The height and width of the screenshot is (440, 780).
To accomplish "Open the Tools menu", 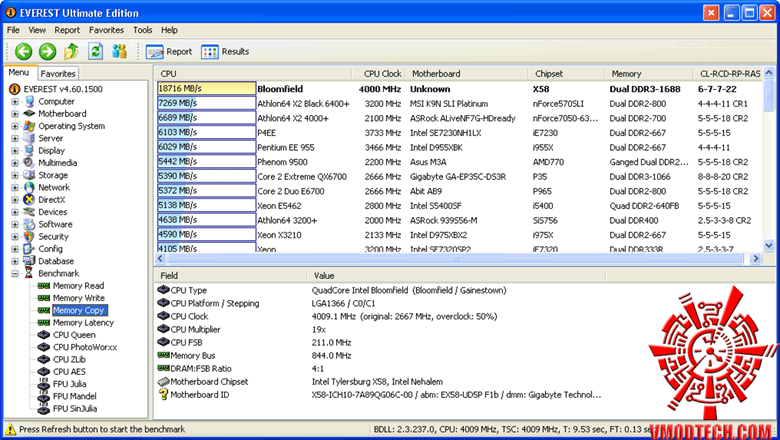I will 143,30.
